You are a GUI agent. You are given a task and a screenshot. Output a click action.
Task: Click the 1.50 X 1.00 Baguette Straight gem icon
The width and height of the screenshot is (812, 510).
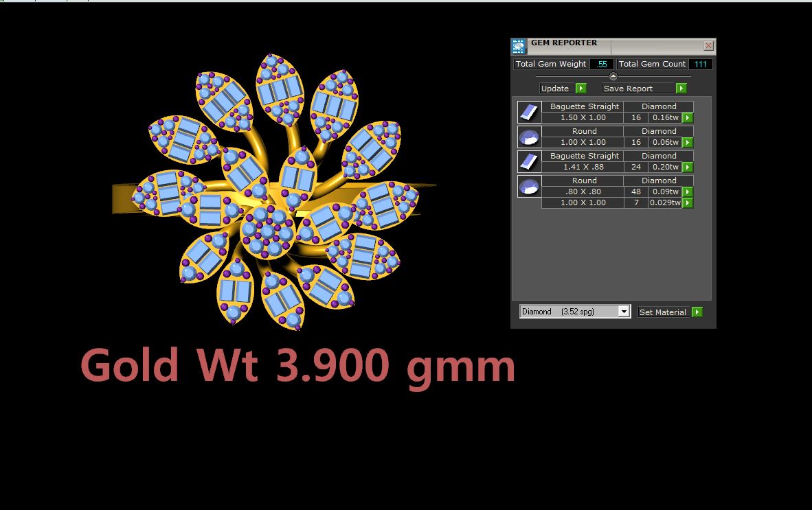tap(529, 112)
